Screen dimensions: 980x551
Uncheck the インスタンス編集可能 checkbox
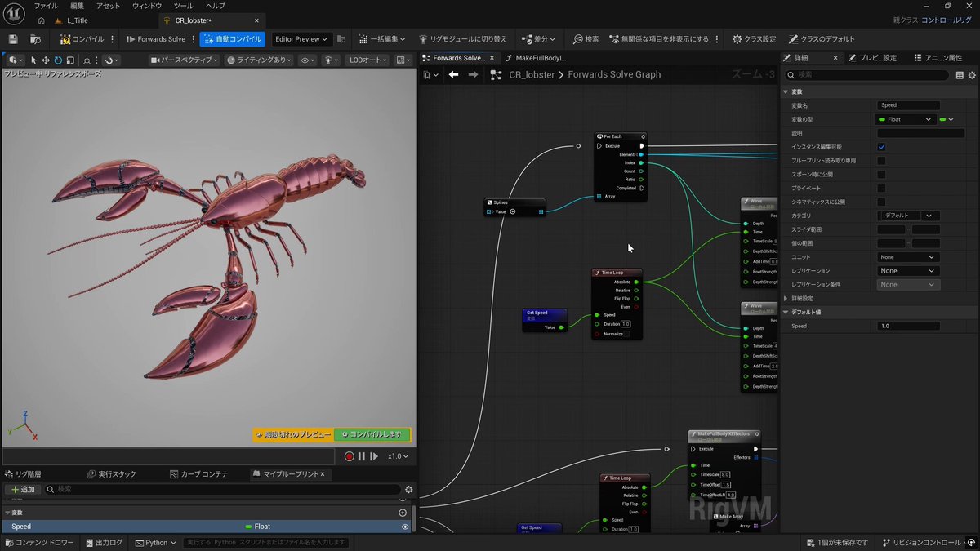(x=881, y=147)
